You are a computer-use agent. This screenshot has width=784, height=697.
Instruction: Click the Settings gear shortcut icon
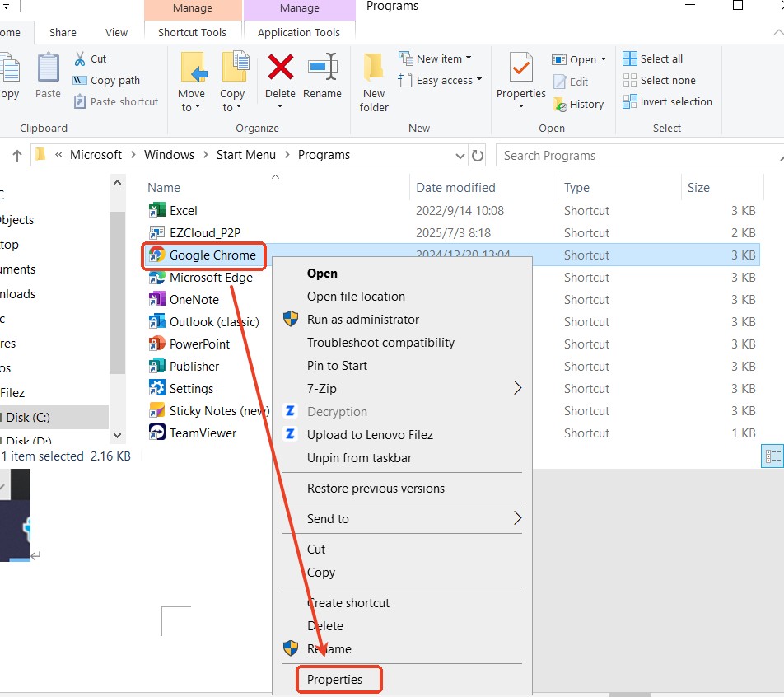[x=157, y=388]
